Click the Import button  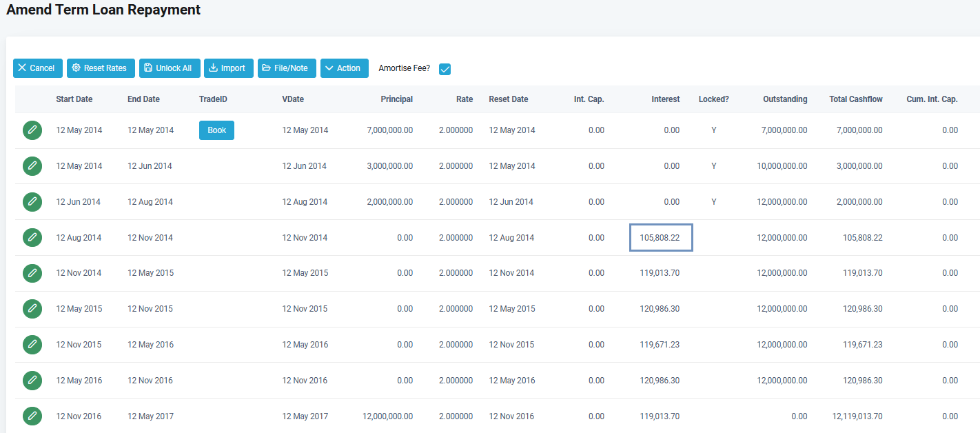[228, 68]
